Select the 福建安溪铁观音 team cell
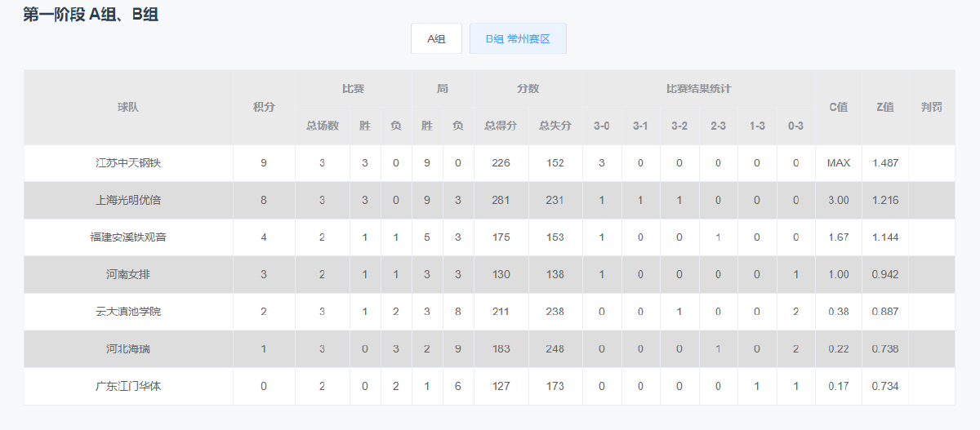This screenshot has width=980, height=430. point(128,237)
